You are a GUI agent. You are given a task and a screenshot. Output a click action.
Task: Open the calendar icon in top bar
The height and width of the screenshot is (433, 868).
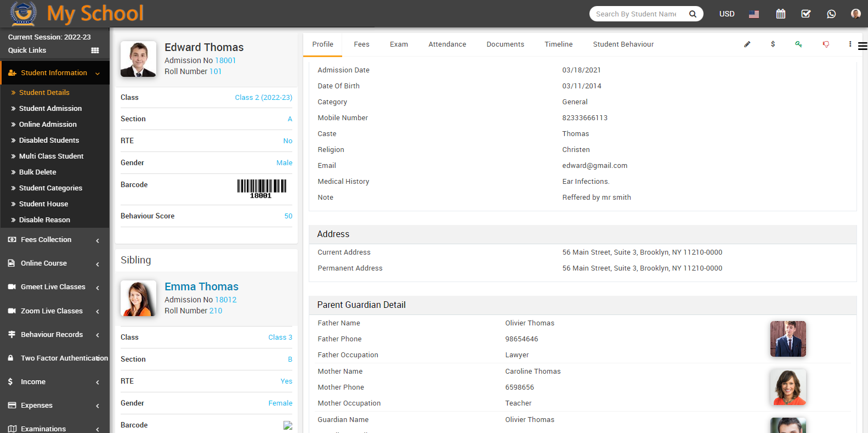780,14
